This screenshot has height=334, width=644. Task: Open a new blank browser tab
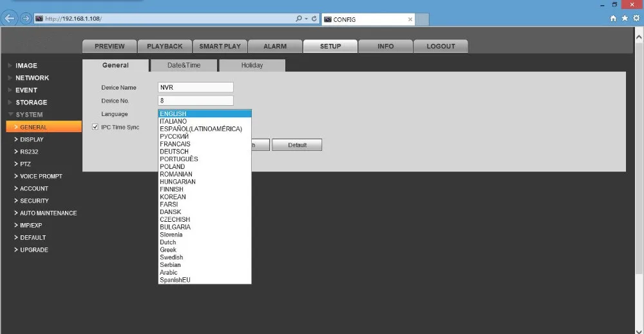422,19
